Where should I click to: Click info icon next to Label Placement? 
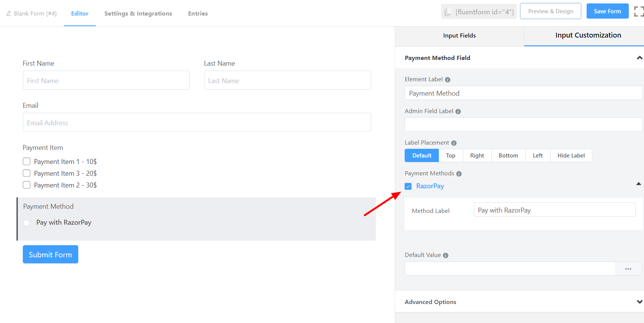click(454, 143)
